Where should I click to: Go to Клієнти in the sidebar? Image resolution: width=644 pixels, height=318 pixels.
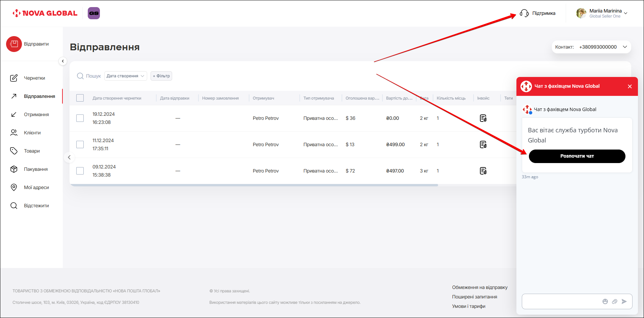point(32,133)
